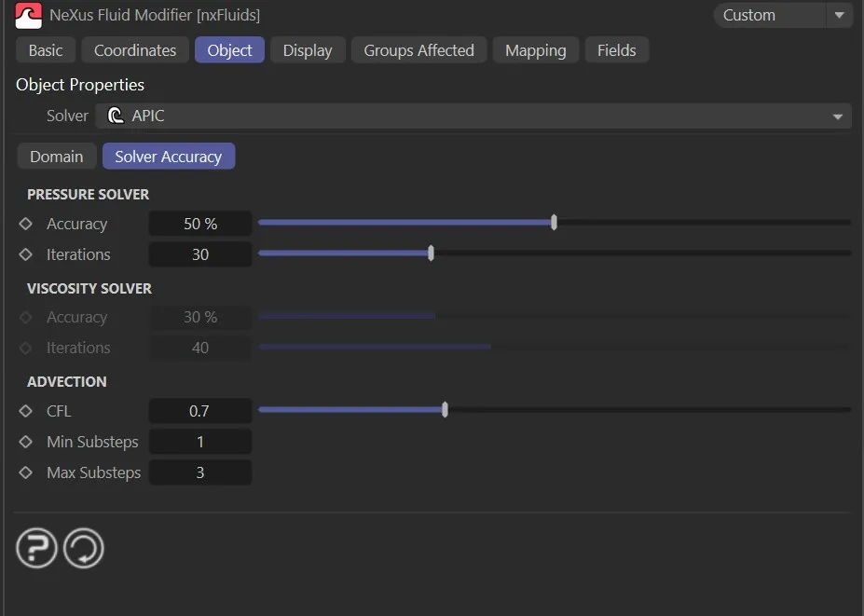Click the circular reset arrow icon
864x616 pixels.
[84, 549]
